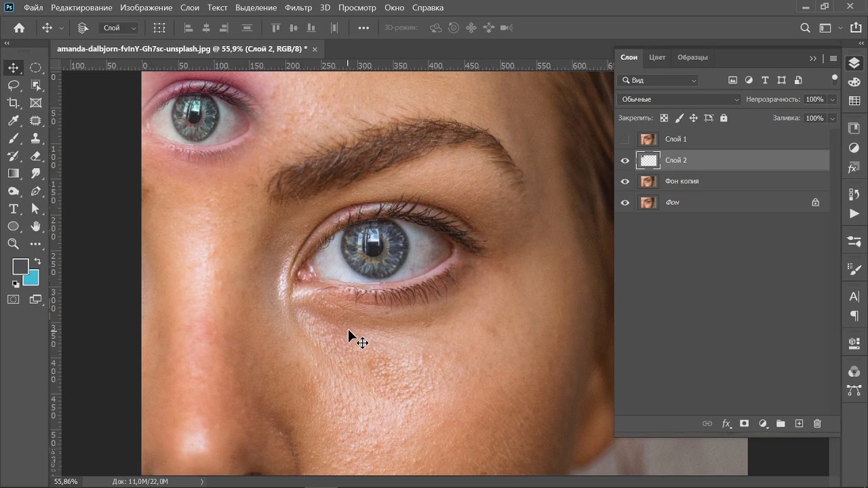Select the Gradient tool
Image resolution: width=868 pixels, height=488 pixels.
click(x=14, y=174)
